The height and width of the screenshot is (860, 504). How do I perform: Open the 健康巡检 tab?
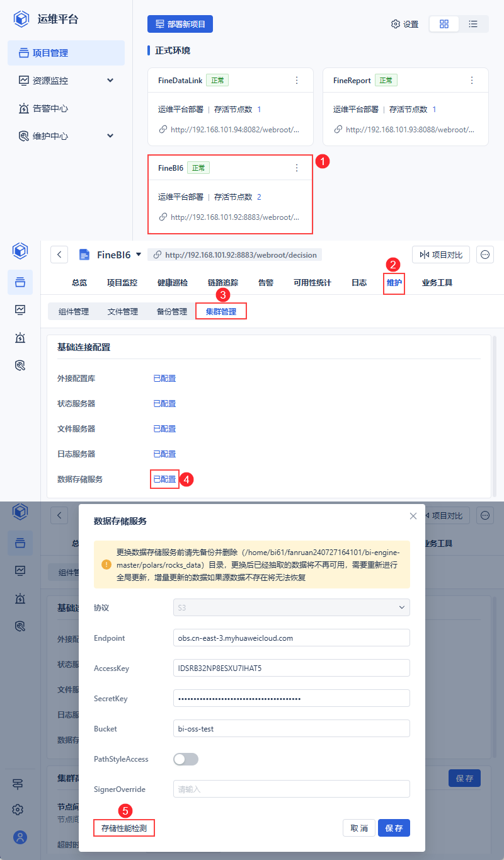(x=173, y=283)
